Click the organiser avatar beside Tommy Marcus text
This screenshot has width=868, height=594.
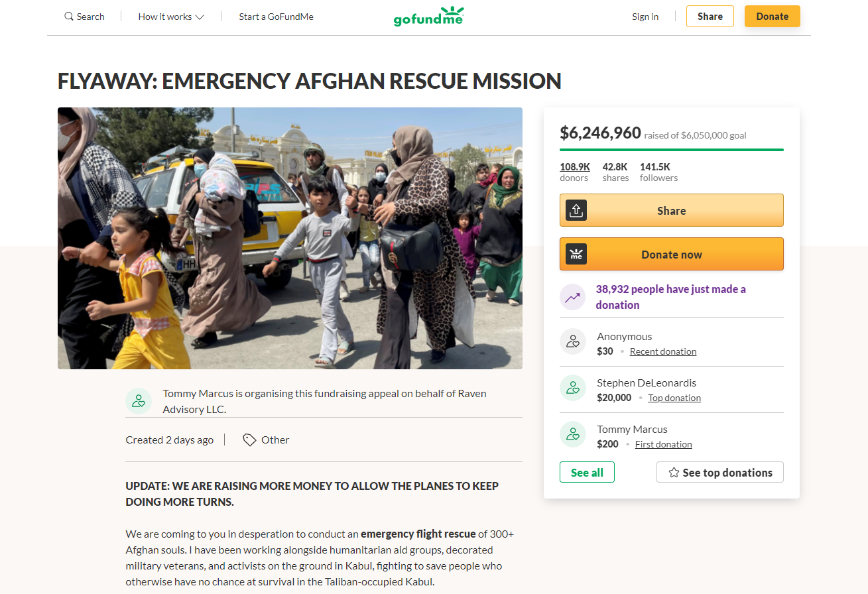click(x=139, y=401)
